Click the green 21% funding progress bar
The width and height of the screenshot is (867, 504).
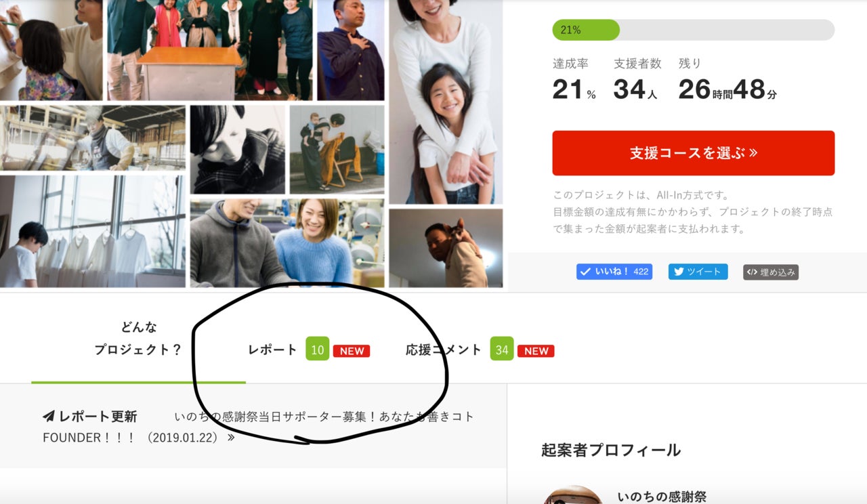click(x=585, y=30)
